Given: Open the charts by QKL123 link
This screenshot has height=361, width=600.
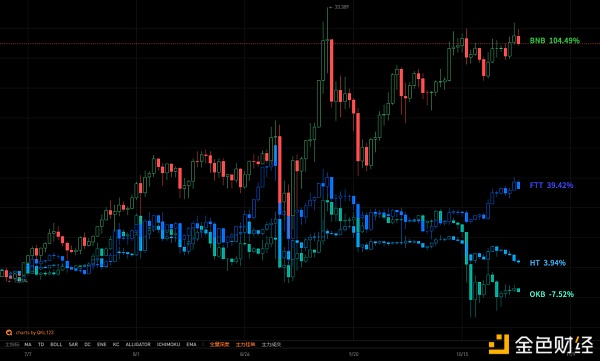Looking at the screenshot, I should click(x=35, y=333).
